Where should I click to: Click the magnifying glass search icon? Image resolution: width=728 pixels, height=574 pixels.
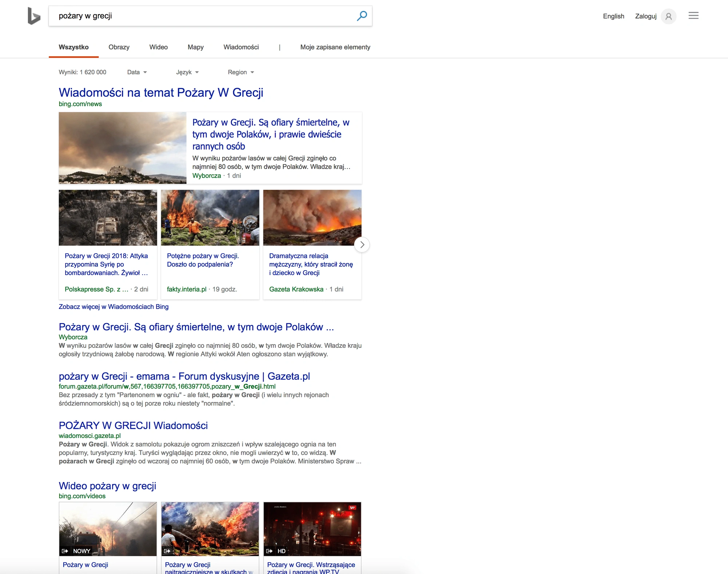[362, 16]
